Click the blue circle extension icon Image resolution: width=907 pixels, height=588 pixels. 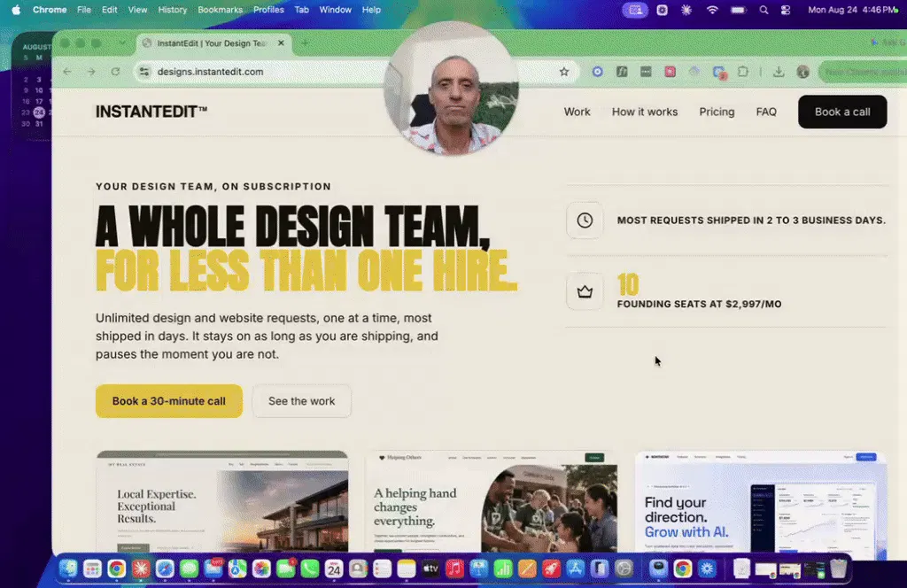(x=598, y=72)
